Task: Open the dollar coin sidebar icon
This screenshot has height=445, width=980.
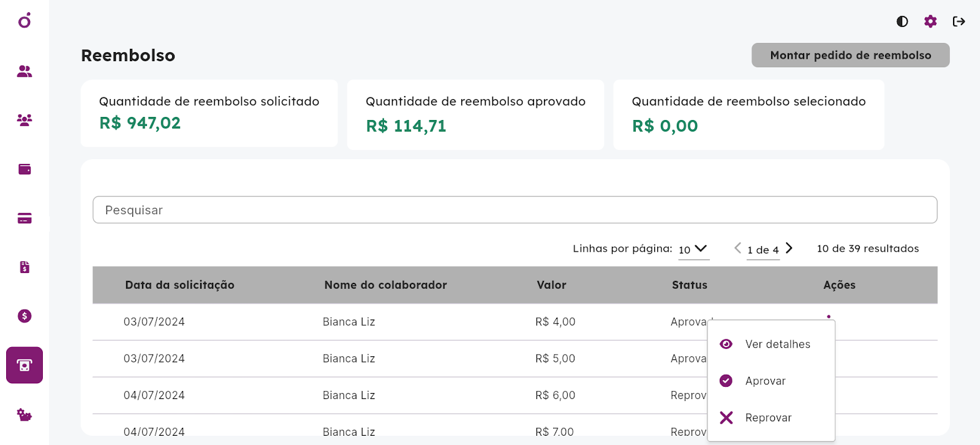Action: point(24,316)
